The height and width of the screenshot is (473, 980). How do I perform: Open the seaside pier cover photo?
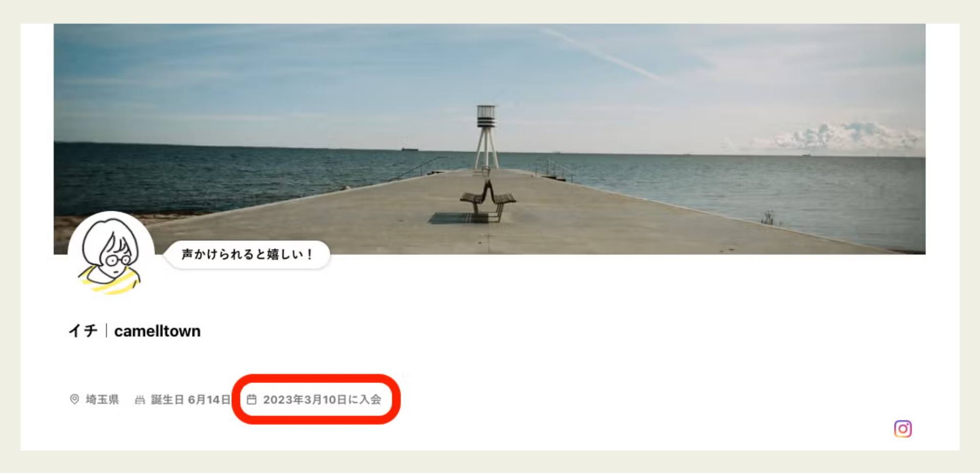pos(489,139)
